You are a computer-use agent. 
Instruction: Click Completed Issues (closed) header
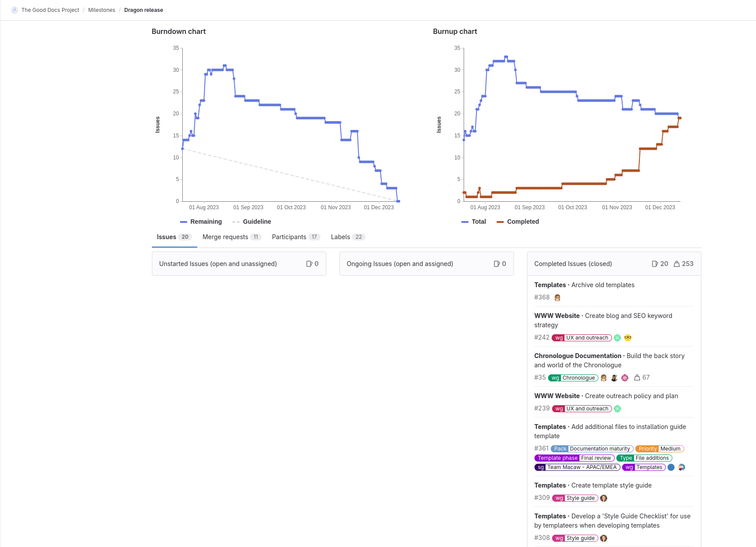click(x=573, y=264)
